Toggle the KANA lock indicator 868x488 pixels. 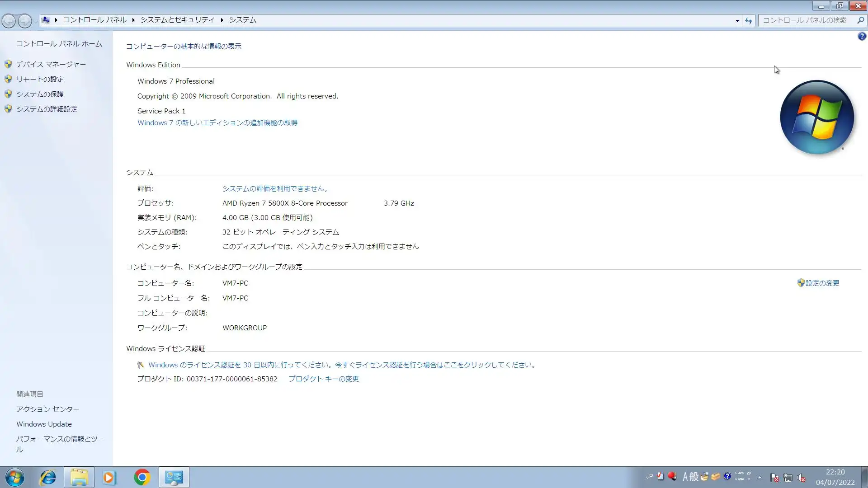tap(740, 479)
